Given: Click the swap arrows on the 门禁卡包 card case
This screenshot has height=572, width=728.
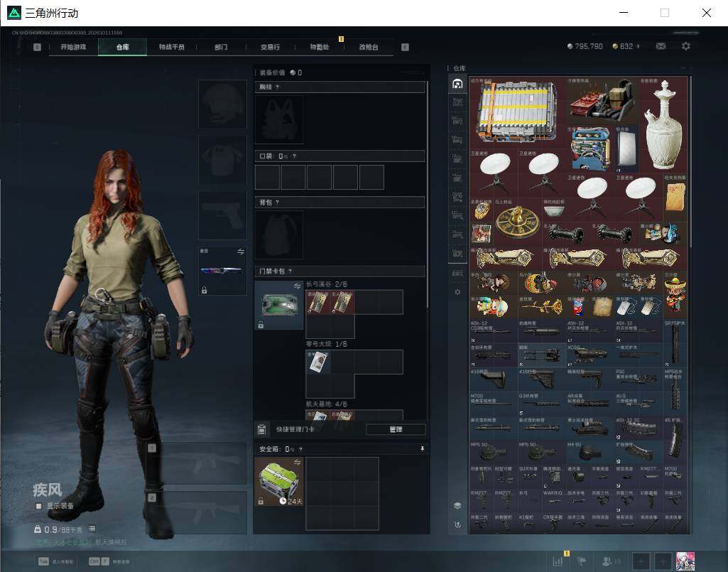Looking at the screenshot, I should point(297,286).
